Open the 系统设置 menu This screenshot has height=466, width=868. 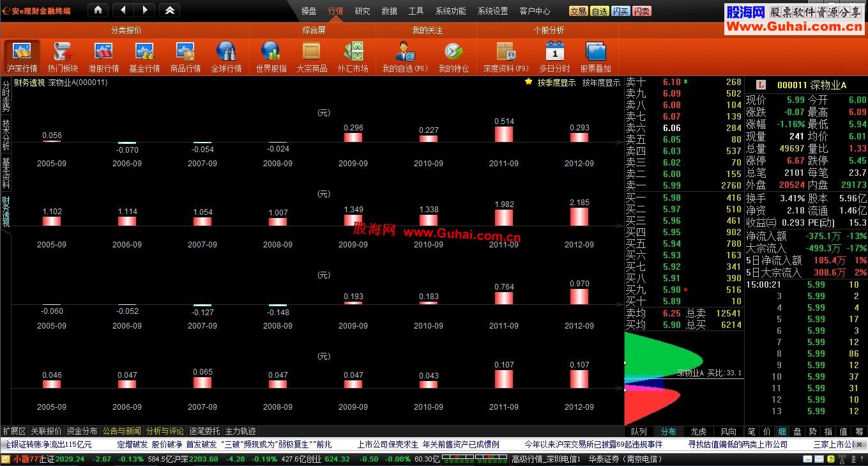(x=492, y=11)
